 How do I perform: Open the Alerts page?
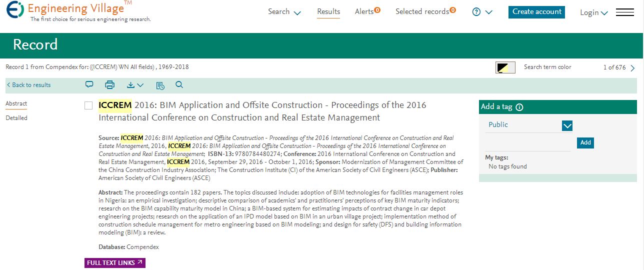point(367,11)
